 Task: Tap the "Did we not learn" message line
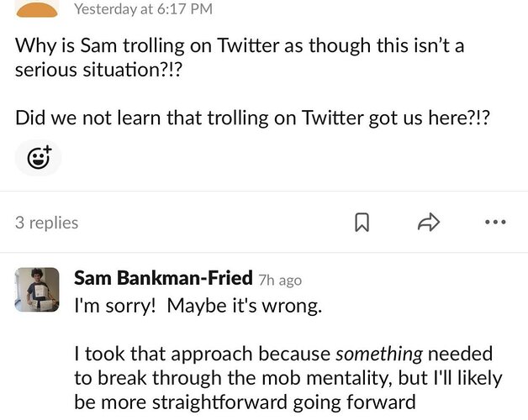click(252, 118)
